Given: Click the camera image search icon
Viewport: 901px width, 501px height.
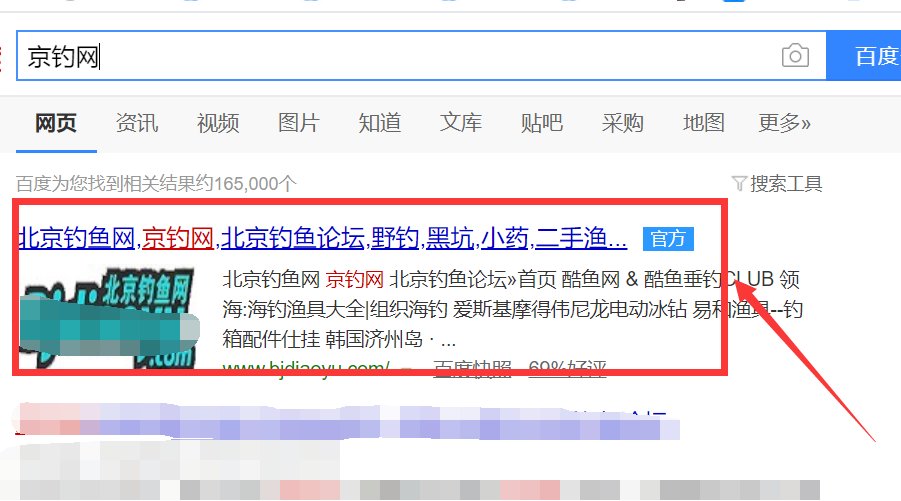Looking at the screenshot, I should pos(795,56).
